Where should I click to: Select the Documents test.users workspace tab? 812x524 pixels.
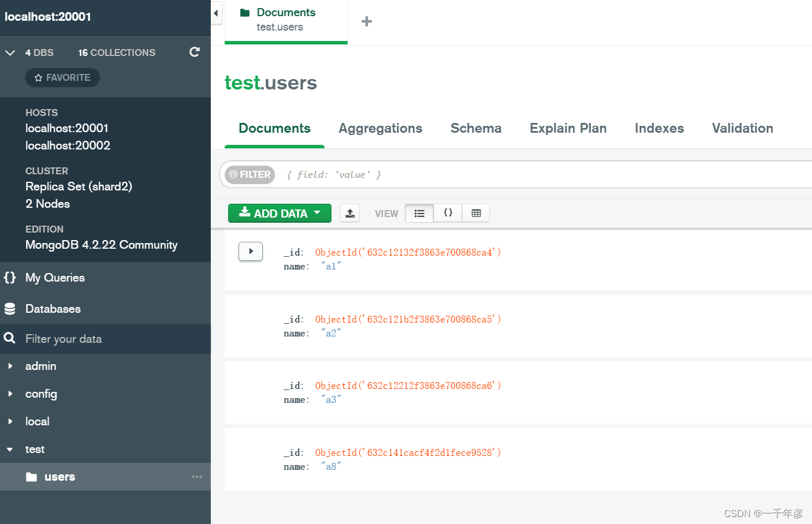pyautogui.click(x=286, y=21)
